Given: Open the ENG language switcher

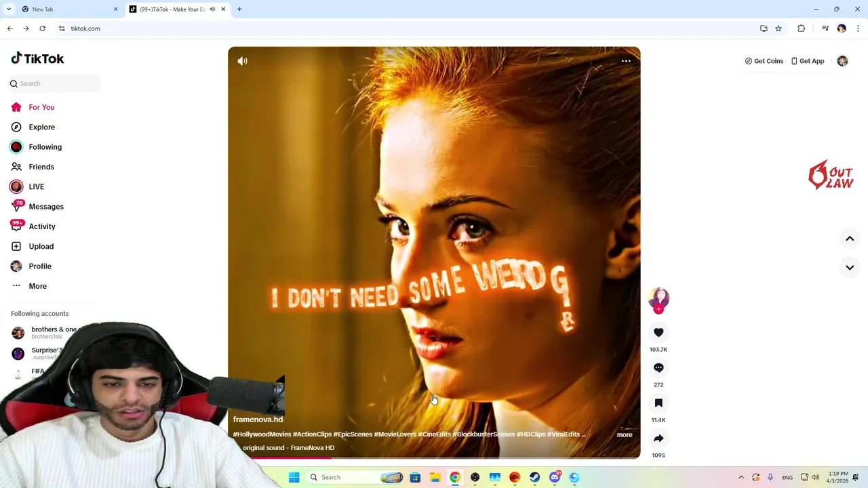Looking at the screenshot, I should click(x=787, y=477).
